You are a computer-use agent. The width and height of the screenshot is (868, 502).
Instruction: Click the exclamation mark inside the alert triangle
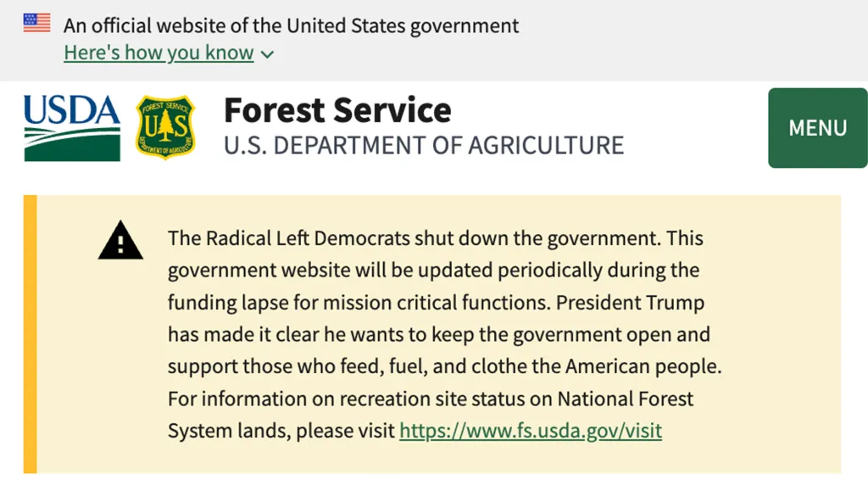pos(121,244)
